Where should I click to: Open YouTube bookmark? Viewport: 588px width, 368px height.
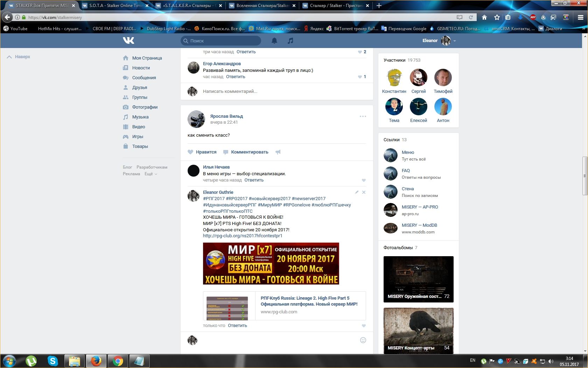(15, 29)
